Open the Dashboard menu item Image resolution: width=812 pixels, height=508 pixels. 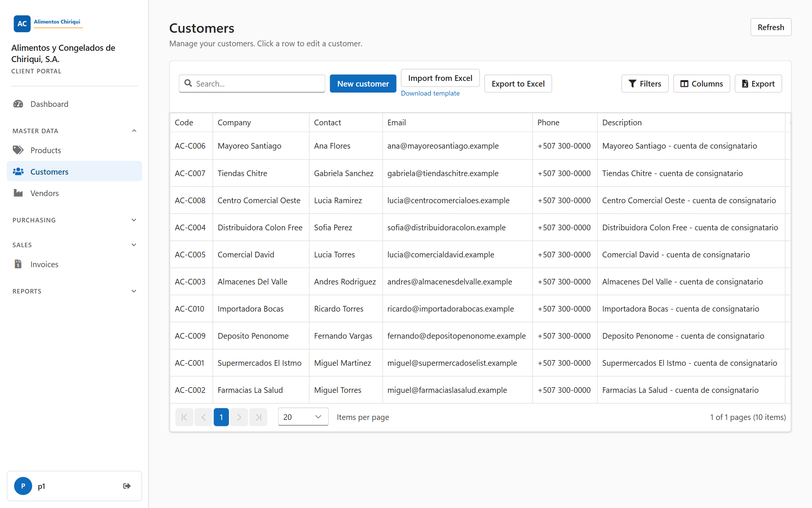pos(74,104)
